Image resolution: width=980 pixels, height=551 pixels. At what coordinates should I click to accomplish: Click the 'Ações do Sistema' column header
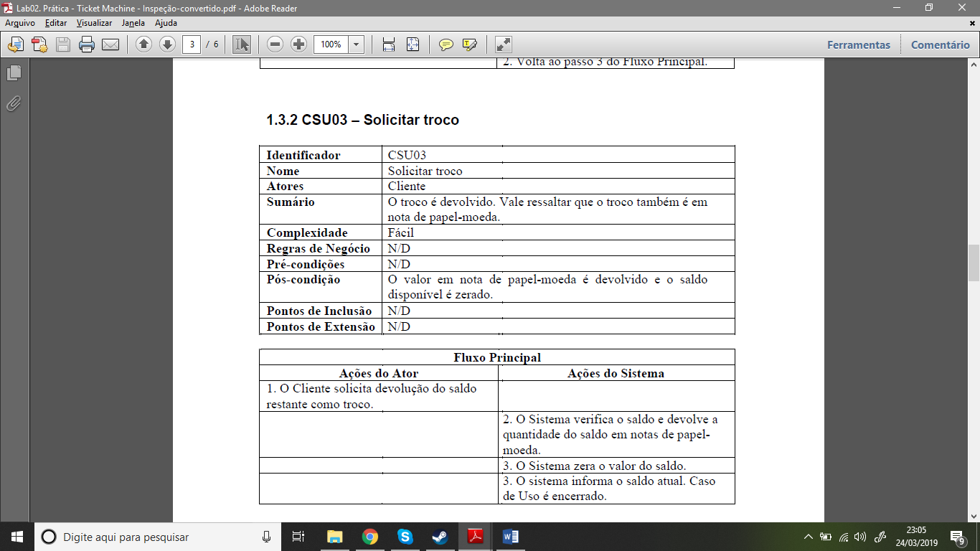point(616,373)
